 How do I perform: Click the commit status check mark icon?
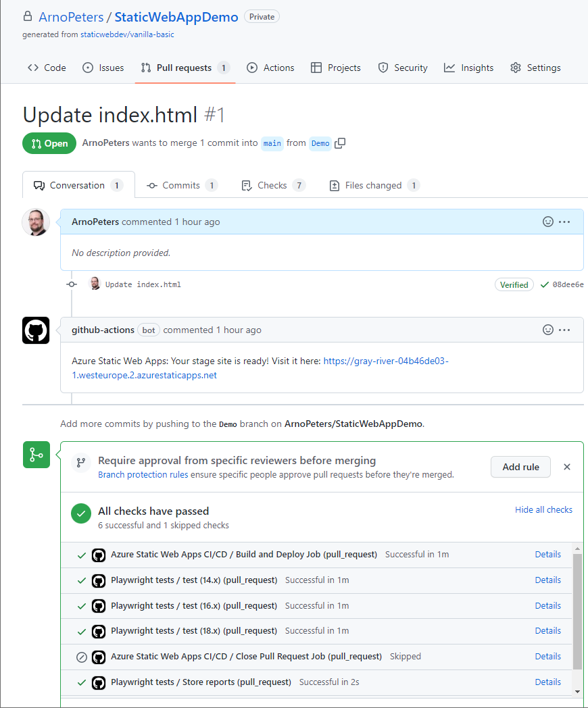pos(545,284)
